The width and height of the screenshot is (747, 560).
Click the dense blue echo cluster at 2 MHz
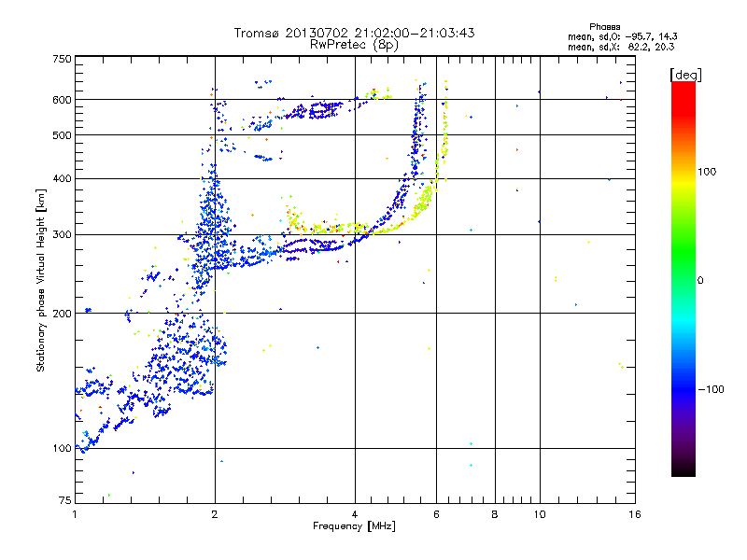(212, 224)
